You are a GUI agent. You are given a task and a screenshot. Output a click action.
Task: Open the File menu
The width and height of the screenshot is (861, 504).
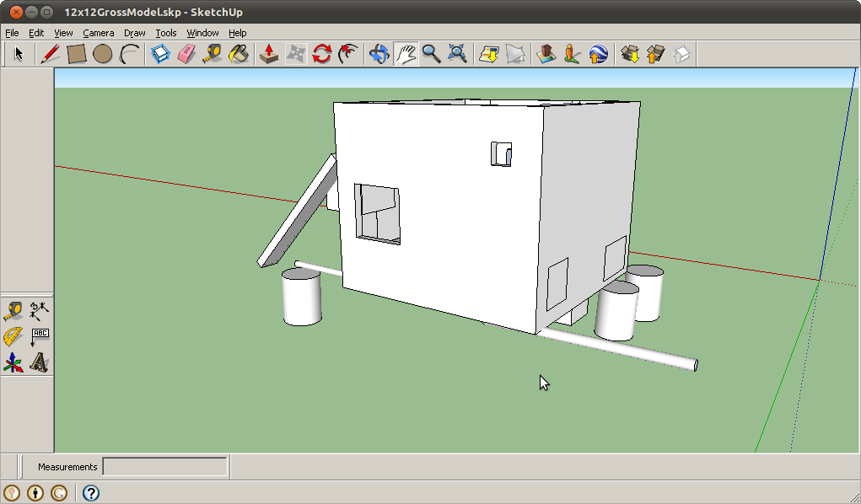[x=12, y=33]
